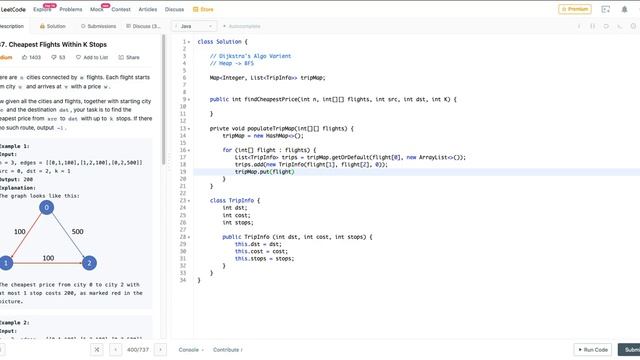Screen dimensions: 640x360
Task: Collapse the code fold at line 16
Action: coord(189,150)
